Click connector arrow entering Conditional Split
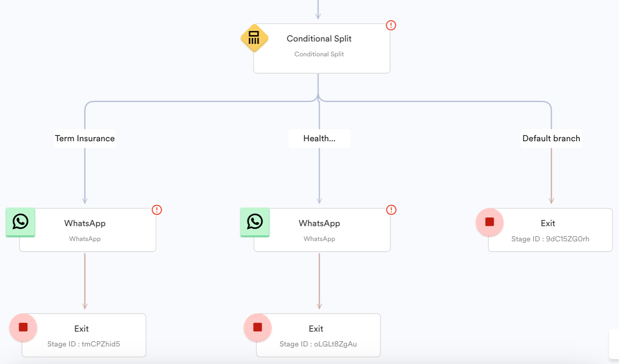The image size is (619, 364). 318,10
